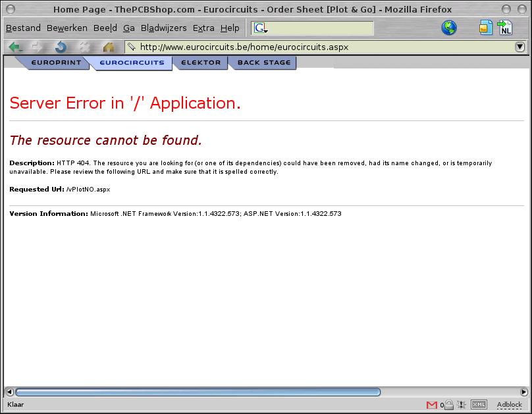
Task: Click the bug warning status icon
Action: point(462,404)
